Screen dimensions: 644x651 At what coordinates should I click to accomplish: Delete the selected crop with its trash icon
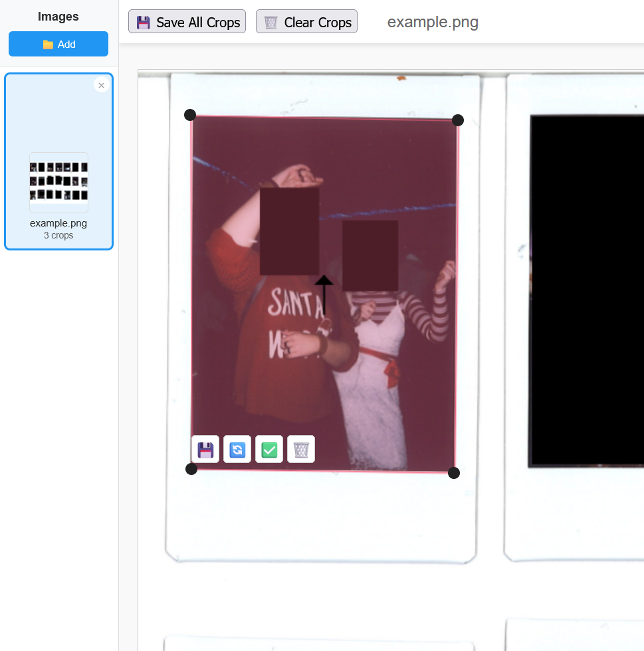click(301, 450)
